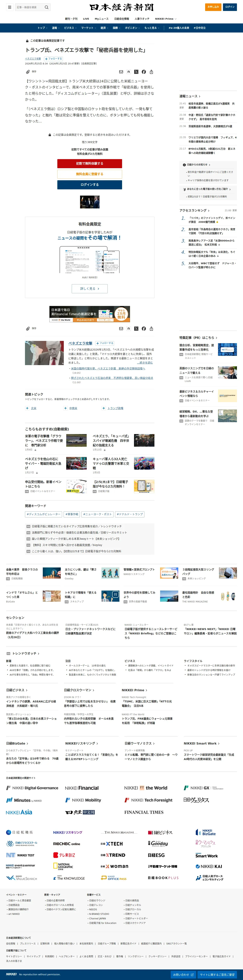The height and width of the screenshot is (980, 243).
Task: Open the 日経CNBC online logo link
Action: (66, 843)
